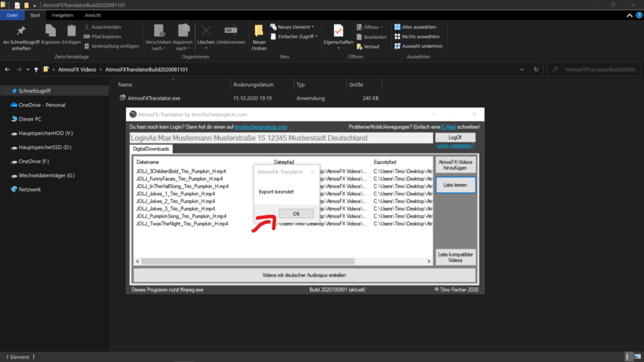The width and height of the screenshot is (644, 362).
Task: Choose Pfad kopieren in the ribbon
Action: [x=103, y=36]
